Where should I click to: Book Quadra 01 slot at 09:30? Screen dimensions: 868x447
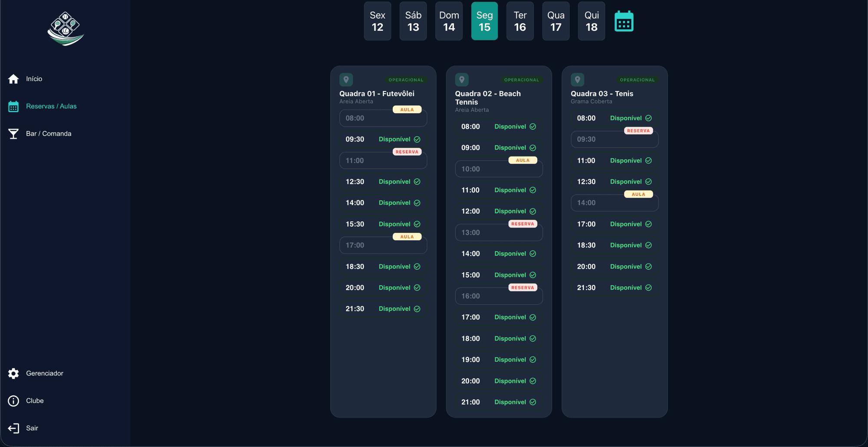[x=383, y=139]
